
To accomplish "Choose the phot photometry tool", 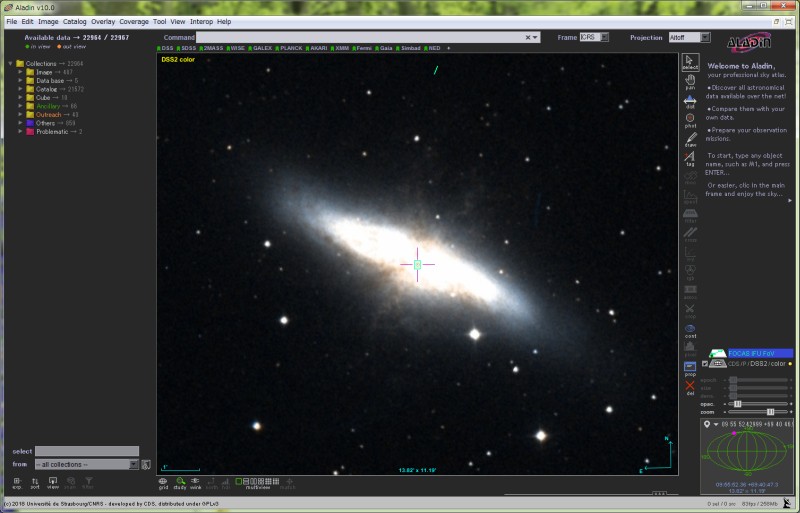I will [x=690, y=120].
